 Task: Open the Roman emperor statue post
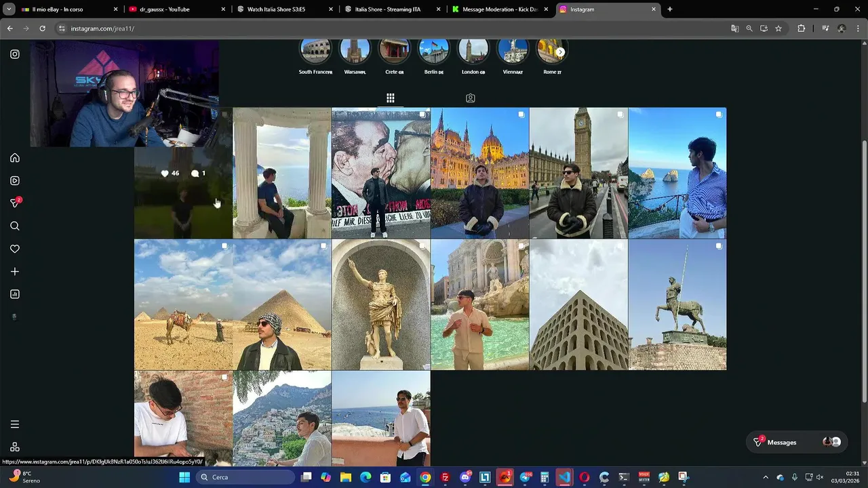(x=381, y=304)
